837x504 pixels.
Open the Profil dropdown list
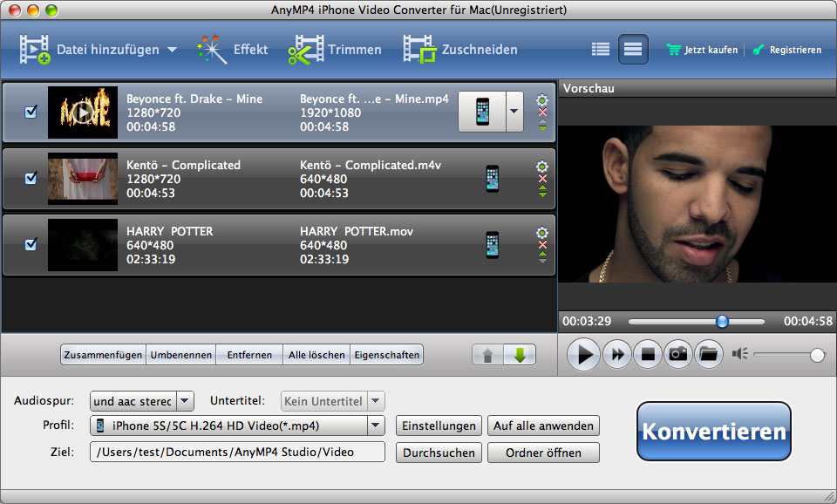[376, 426]
